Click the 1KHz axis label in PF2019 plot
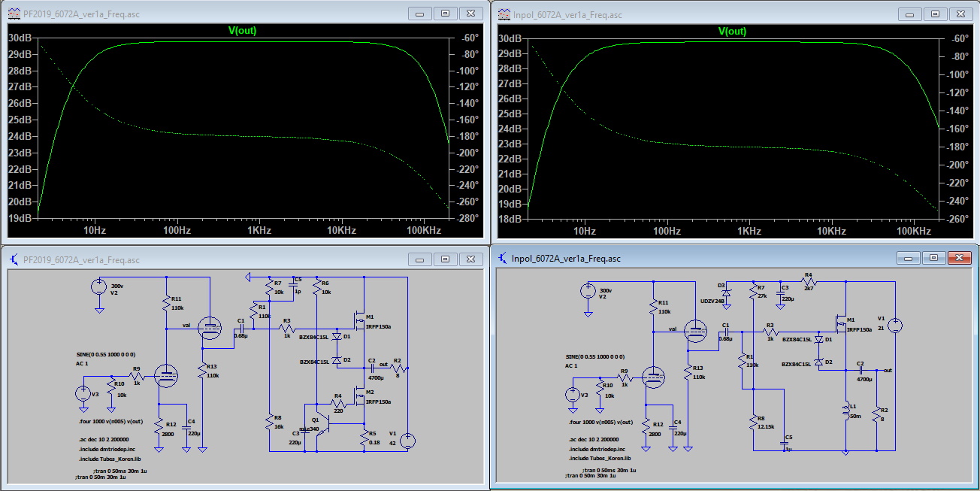Screen dimensions: 980x491 (258, 229)
